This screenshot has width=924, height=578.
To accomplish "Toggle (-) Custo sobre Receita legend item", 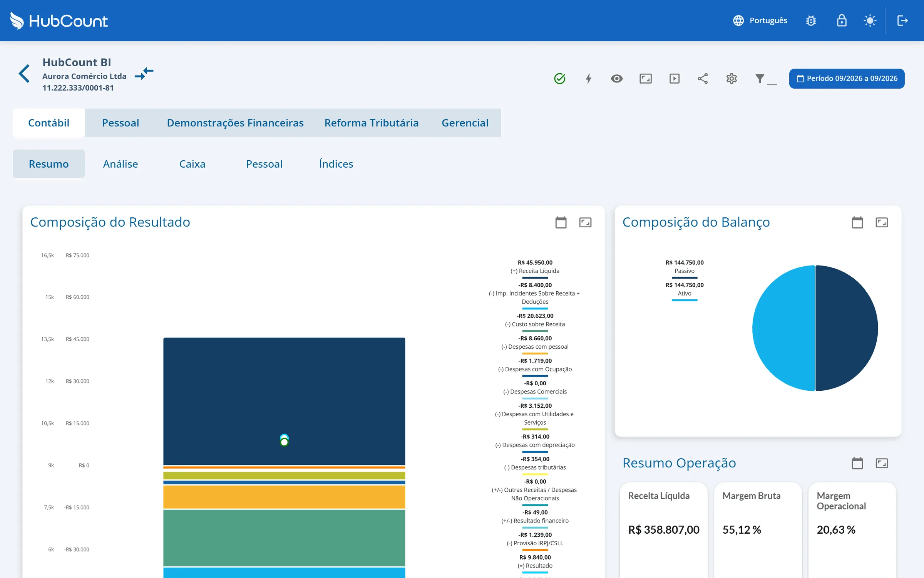I will pos(535,323).
